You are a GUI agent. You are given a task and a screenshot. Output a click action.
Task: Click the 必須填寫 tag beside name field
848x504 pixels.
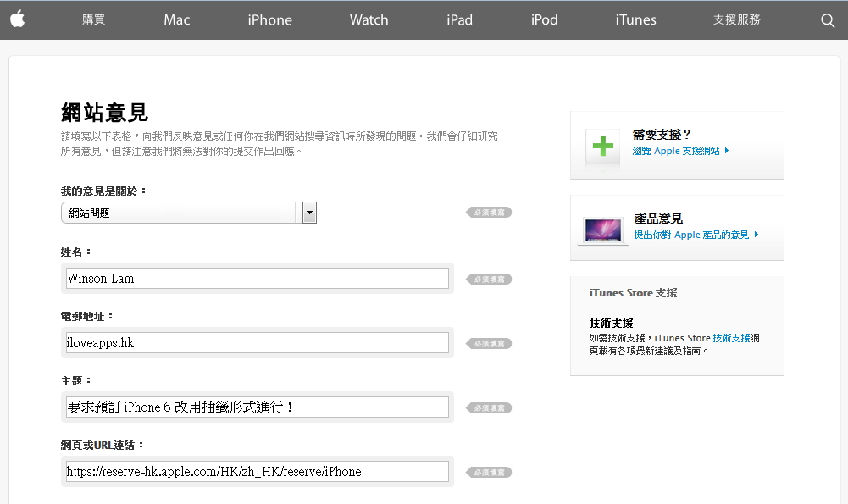489,279
